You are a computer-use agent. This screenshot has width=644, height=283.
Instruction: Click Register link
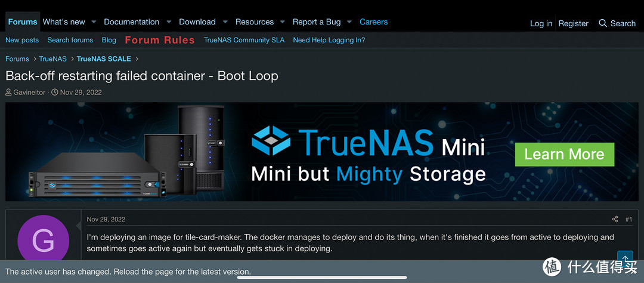tap(574, 23)
